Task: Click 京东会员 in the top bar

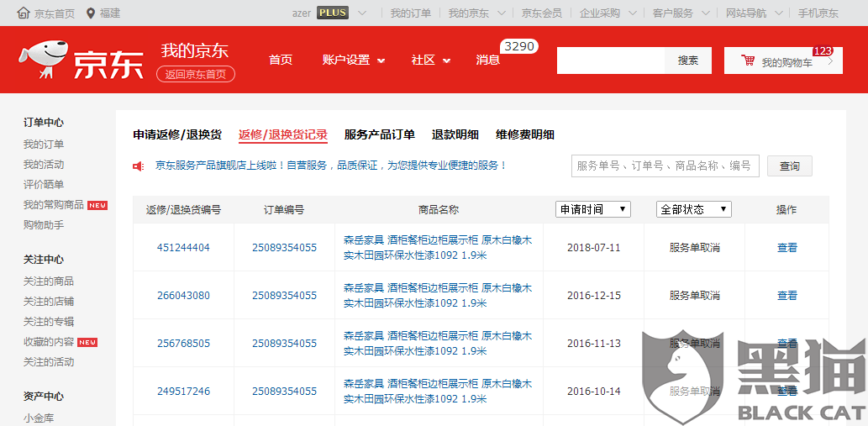Action: point(541,13)
